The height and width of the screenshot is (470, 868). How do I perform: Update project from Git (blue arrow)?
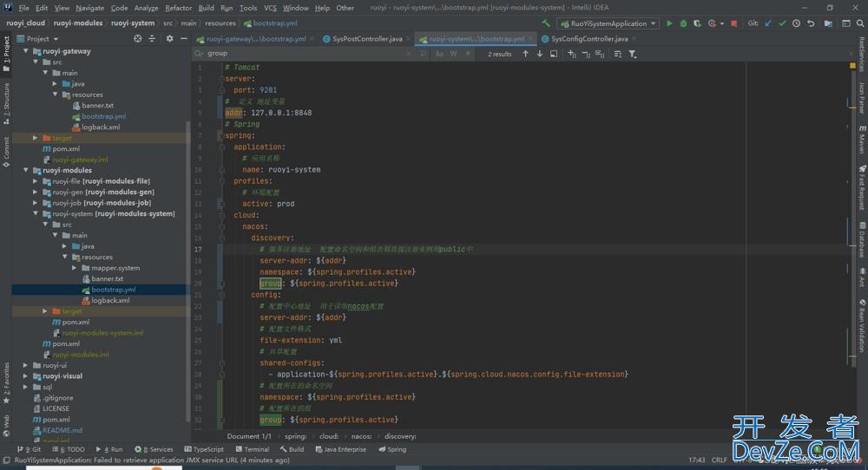[x=768, y=23]
